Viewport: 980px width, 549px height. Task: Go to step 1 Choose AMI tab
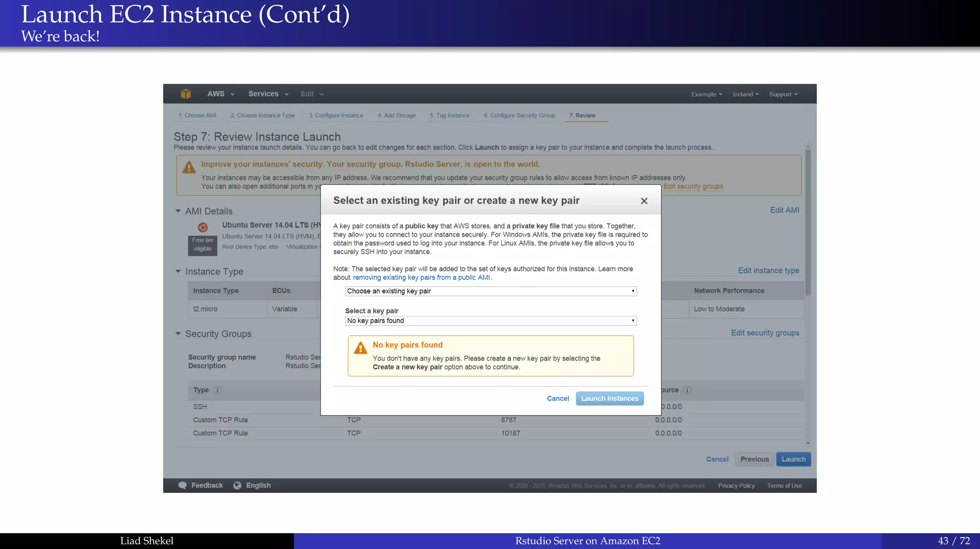tap(197, 115)
